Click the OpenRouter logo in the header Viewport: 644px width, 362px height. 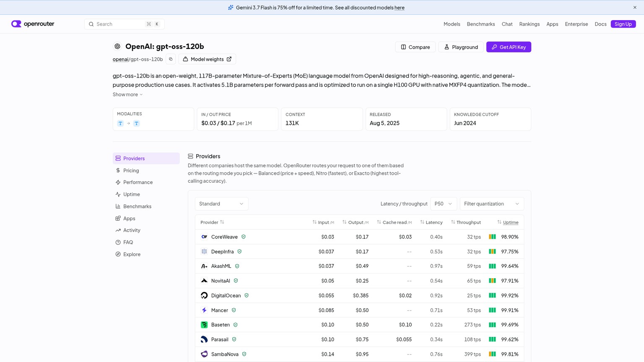33,24
